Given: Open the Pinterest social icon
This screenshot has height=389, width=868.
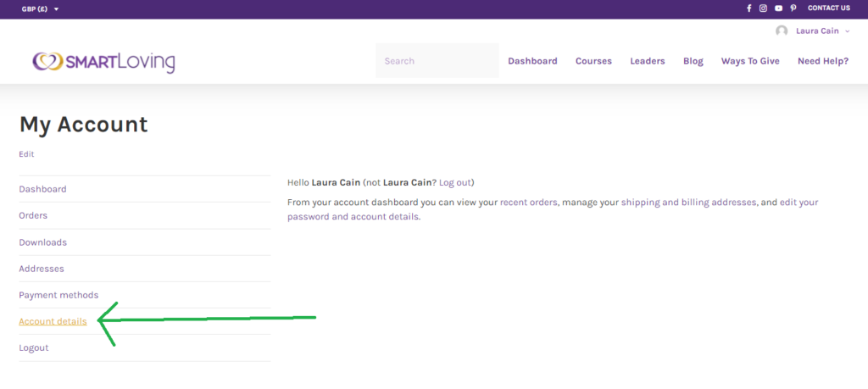Looking at the screenshot, I should [x=793, y=8].
